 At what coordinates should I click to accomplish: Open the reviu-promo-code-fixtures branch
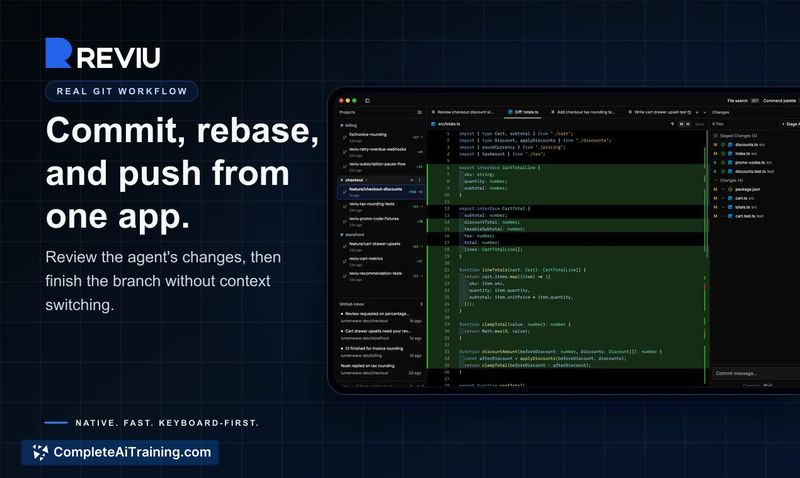coord(383,221)
